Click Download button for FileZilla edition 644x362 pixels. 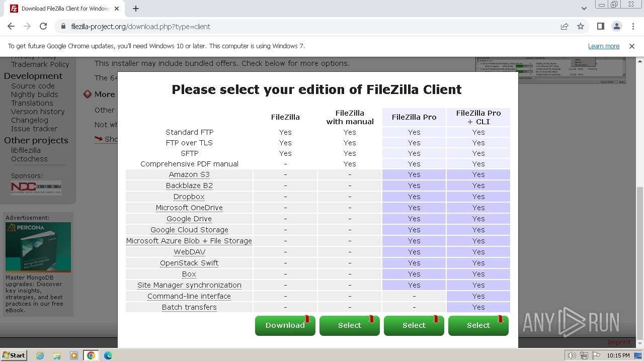285,325
